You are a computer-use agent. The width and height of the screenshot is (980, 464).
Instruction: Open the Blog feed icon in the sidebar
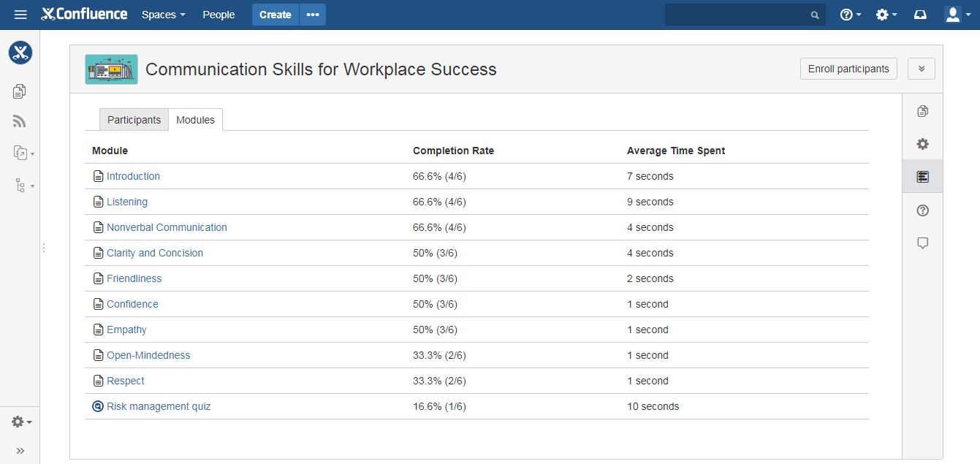coord(19,121)
